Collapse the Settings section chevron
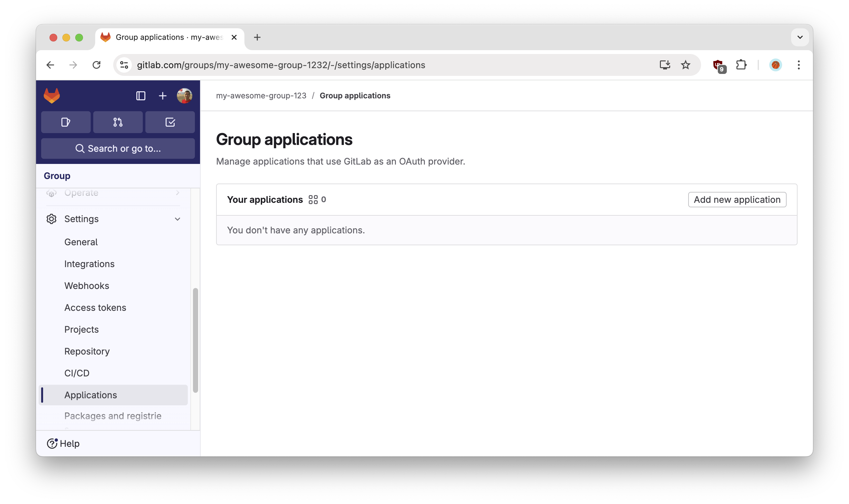The width and height of the screenshot is (849, 504). tap(177, 219)
